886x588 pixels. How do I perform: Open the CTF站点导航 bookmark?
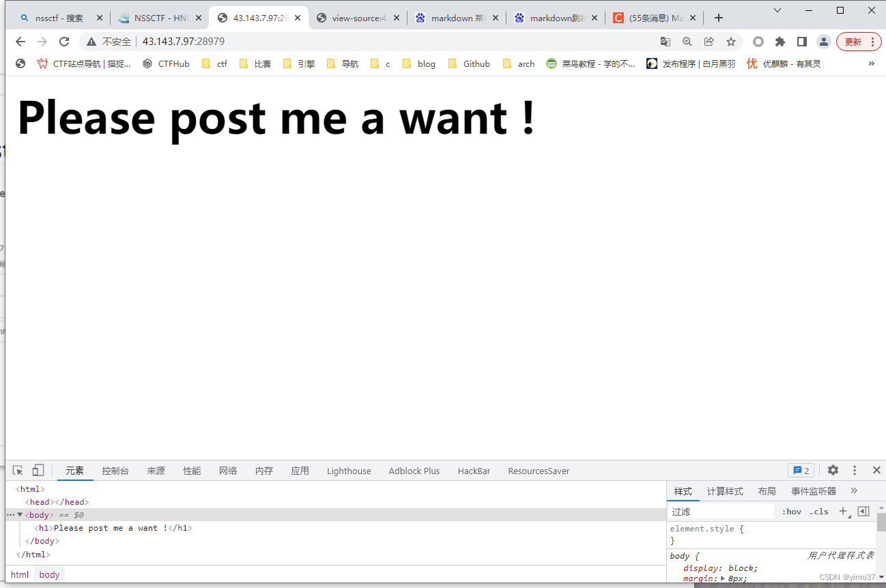coord(83,63)
